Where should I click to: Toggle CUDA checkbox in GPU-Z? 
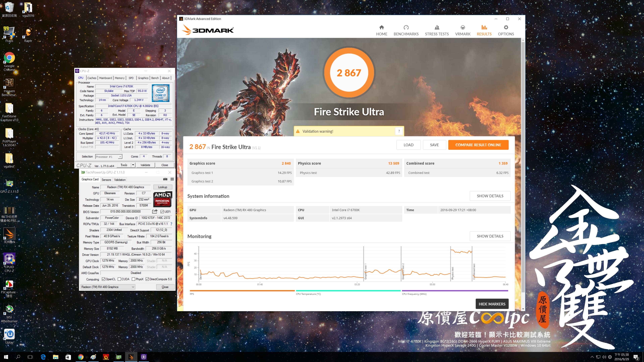click(119, 279)
